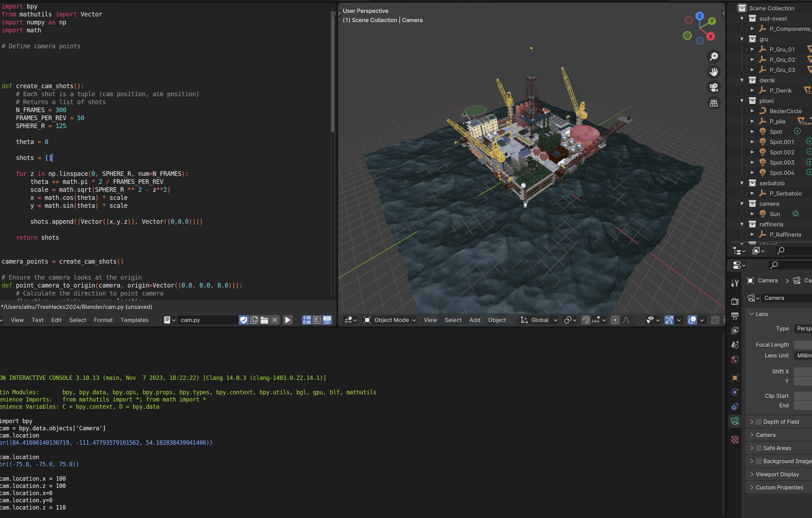Viewport: 812px width, 518px height.
Task: Toggle line numbers in text editor
Action: click(x=307, y=320)
